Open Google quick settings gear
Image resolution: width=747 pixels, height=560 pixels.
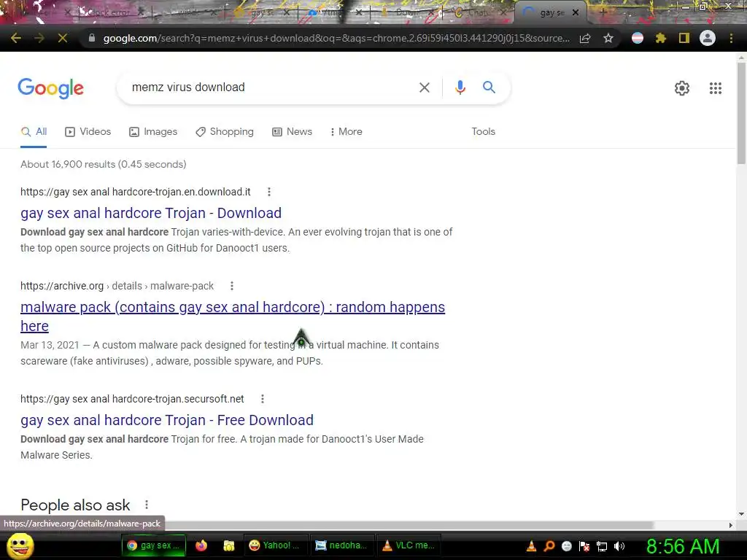coord(682,88)
